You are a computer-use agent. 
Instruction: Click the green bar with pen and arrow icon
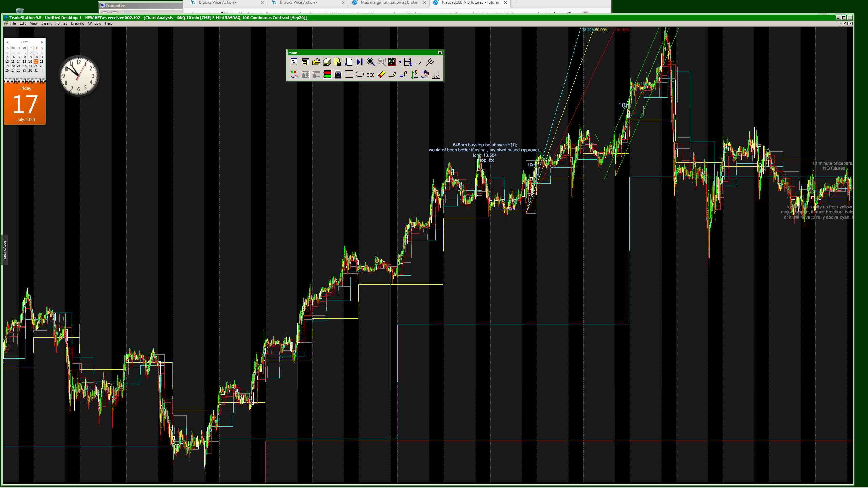click(414, 74)
